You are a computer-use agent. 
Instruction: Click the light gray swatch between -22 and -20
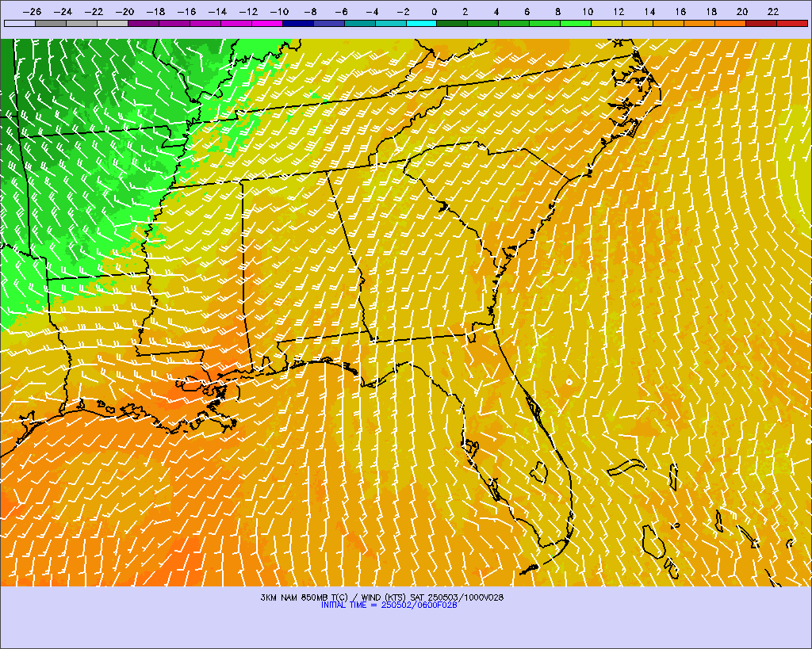(113, 23)
